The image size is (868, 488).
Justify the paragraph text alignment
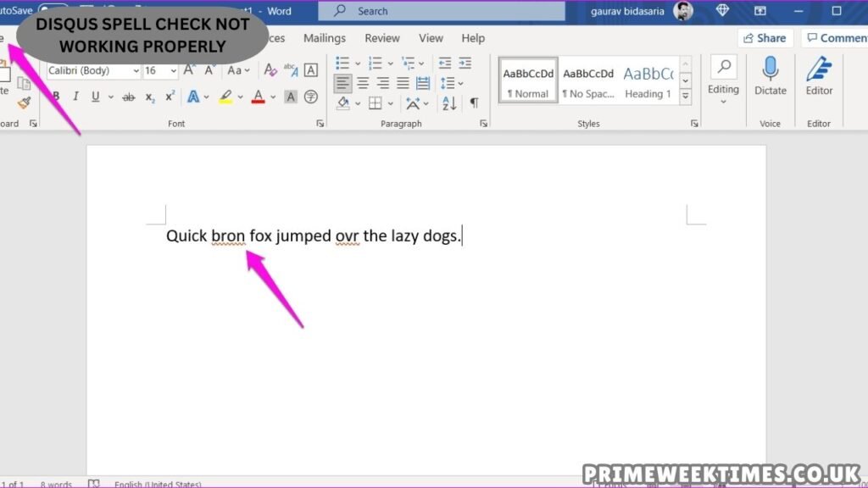tap(403, 83)
